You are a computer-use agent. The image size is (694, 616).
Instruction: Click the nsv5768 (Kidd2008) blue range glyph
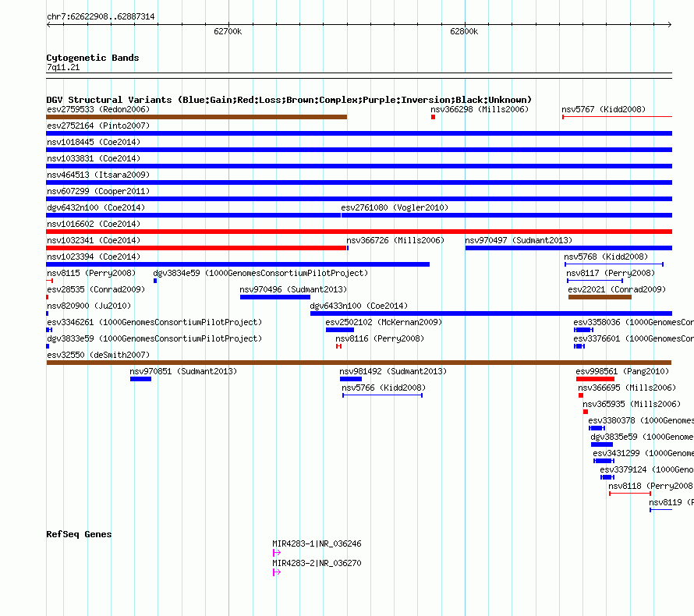tap(614, 264)
